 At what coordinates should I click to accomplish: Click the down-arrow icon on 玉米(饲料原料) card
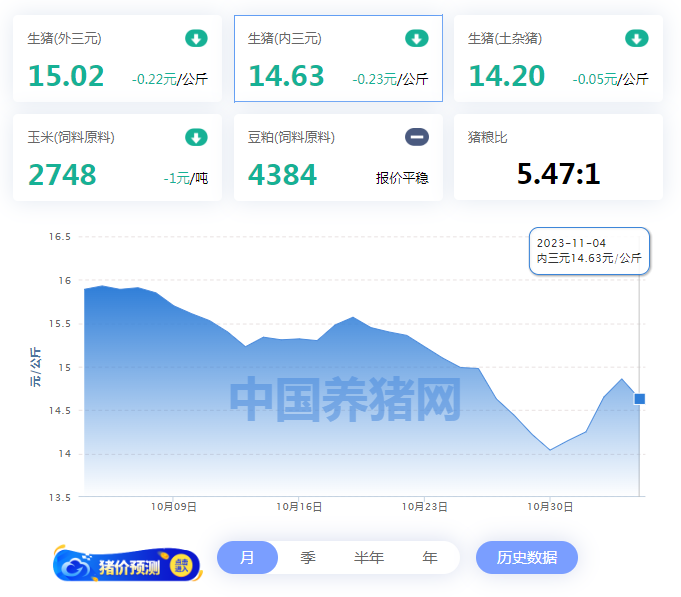point(196,137)
